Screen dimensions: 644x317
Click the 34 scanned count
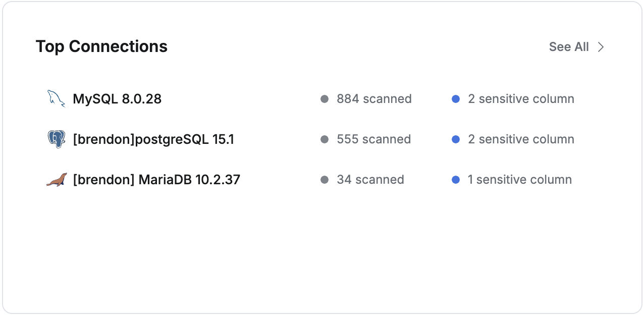[x=370, y=180]
